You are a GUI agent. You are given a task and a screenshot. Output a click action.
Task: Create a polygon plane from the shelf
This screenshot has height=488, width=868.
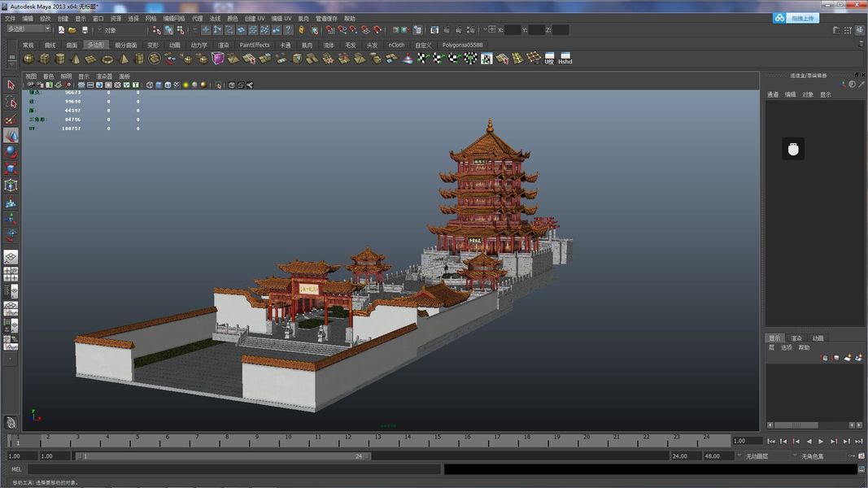coord(91,59)
